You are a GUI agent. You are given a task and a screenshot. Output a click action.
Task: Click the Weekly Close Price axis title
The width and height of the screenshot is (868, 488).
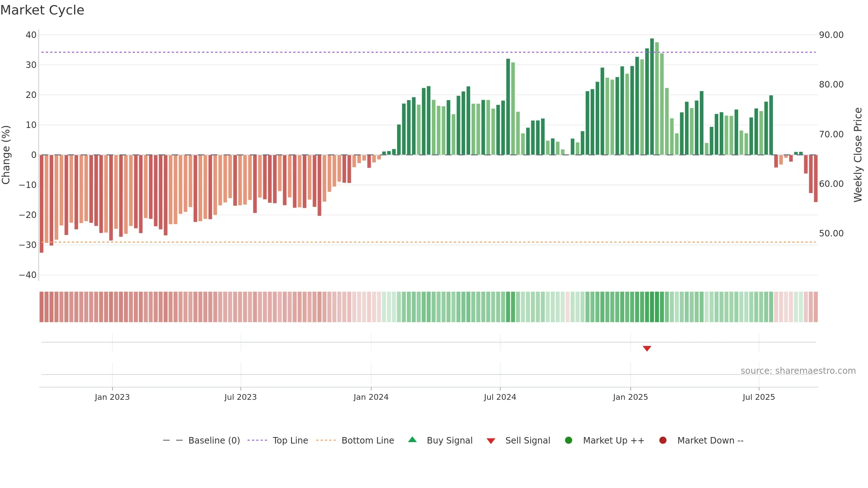coord(858,155)
